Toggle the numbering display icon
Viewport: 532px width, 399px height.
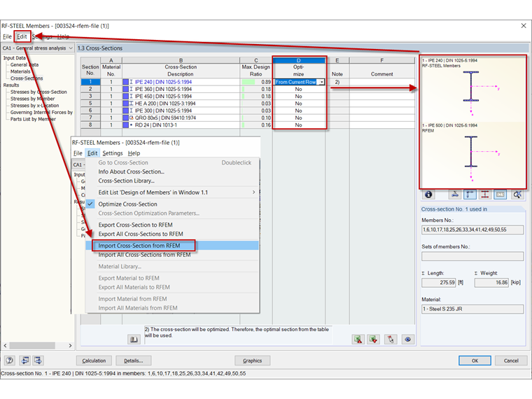point(500,195)
